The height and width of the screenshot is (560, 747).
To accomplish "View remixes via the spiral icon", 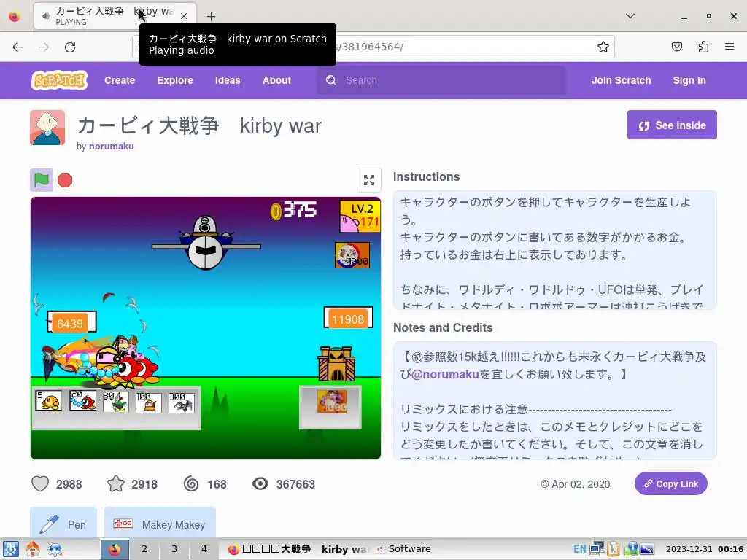I will point(191,484).
